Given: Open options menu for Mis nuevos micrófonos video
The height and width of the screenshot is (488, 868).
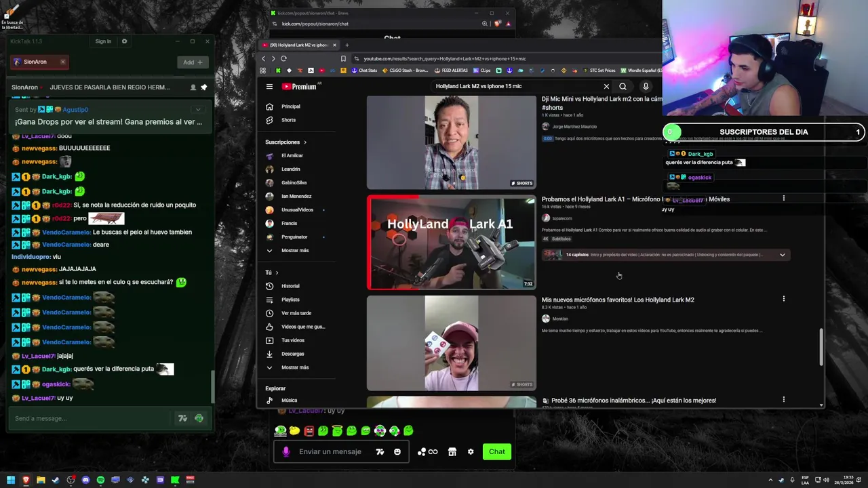Looking at the screenshot, I should [783, 299].
